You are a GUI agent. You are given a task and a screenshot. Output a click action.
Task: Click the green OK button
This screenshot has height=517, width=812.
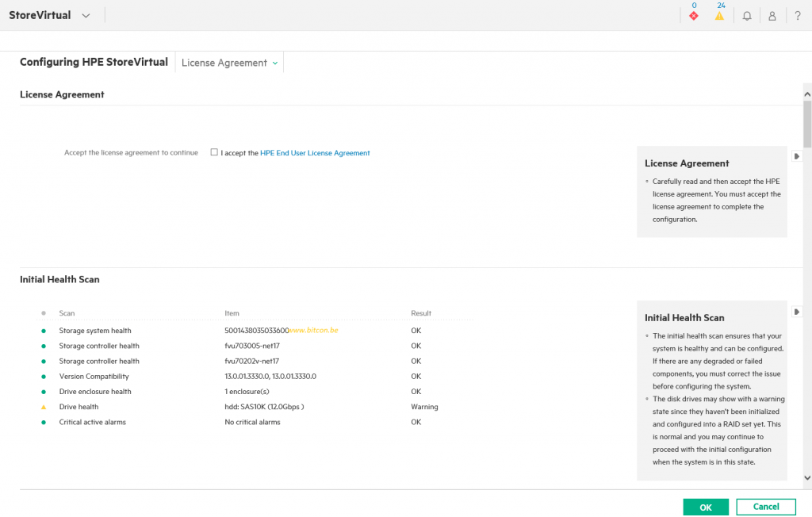[x=705, y=507]
